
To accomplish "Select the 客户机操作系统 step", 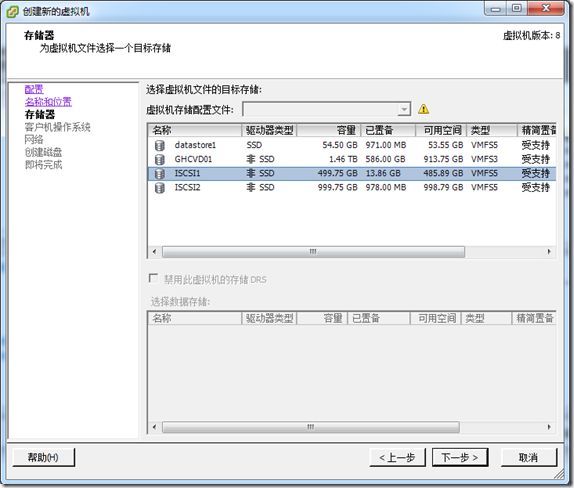I will click(x=57, y=127).
